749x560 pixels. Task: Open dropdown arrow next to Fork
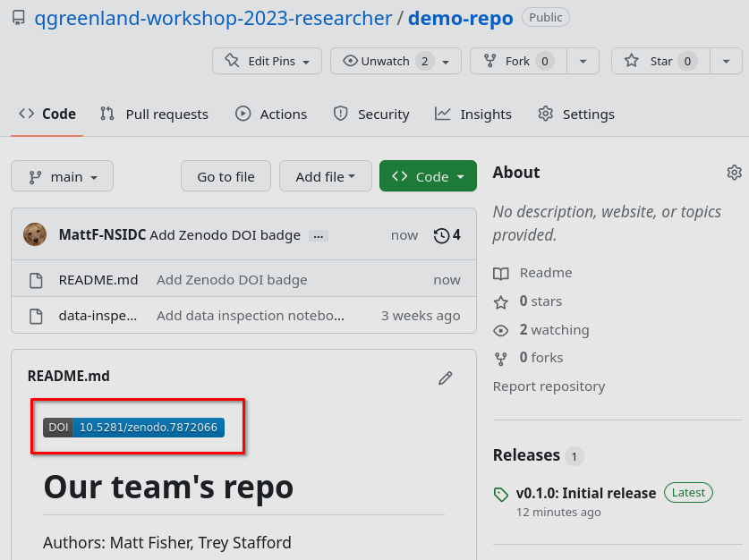583,61
